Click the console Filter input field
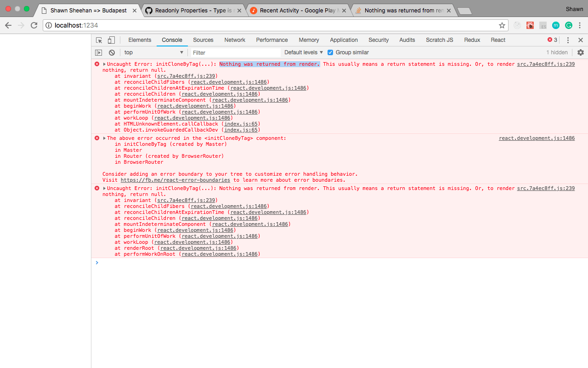 235,52
